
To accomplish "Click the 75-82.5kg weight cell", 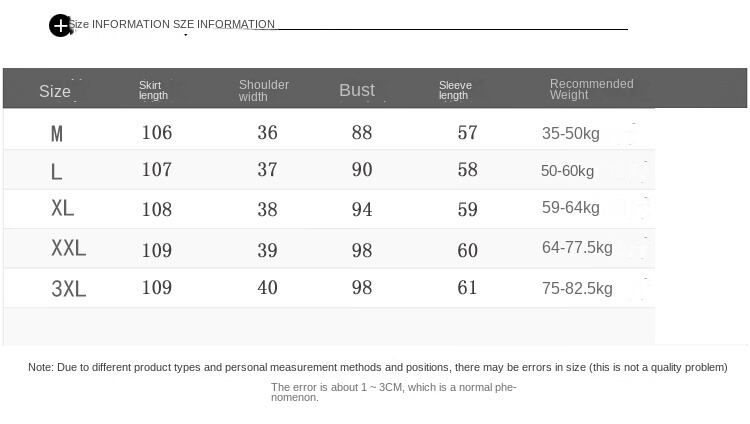I will pos(577,288).
